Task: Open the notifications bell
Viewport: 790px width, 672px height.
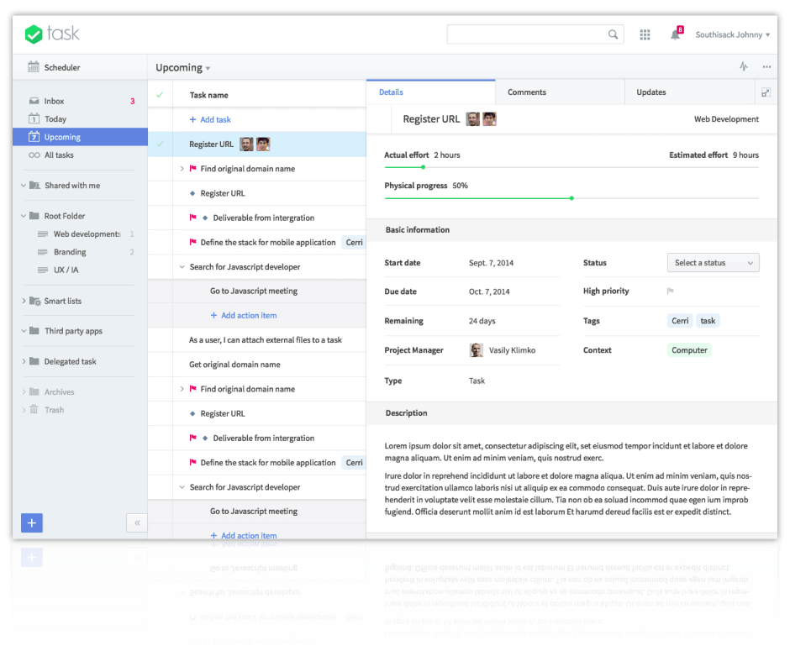Action: [x=675, y=34]
